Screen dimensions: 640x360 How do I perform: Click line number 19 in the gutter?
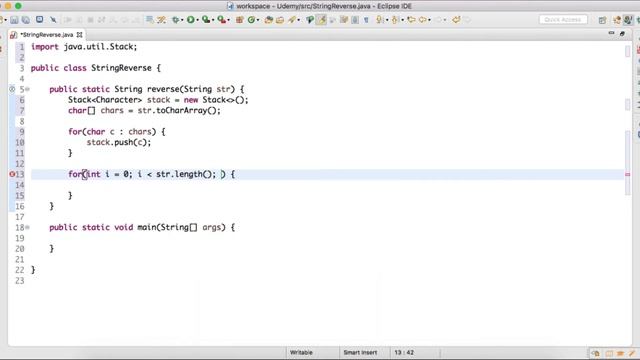coord(20,238)
